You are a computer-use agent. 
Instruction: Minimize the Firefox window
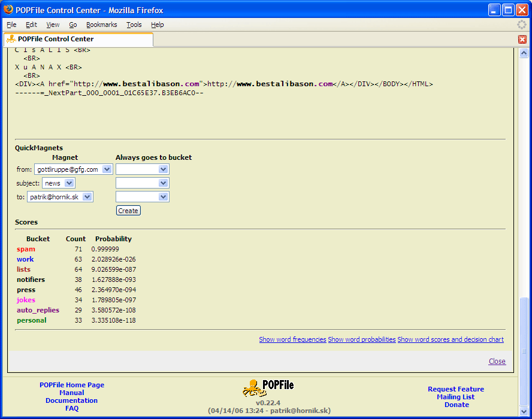pos(495,10)
